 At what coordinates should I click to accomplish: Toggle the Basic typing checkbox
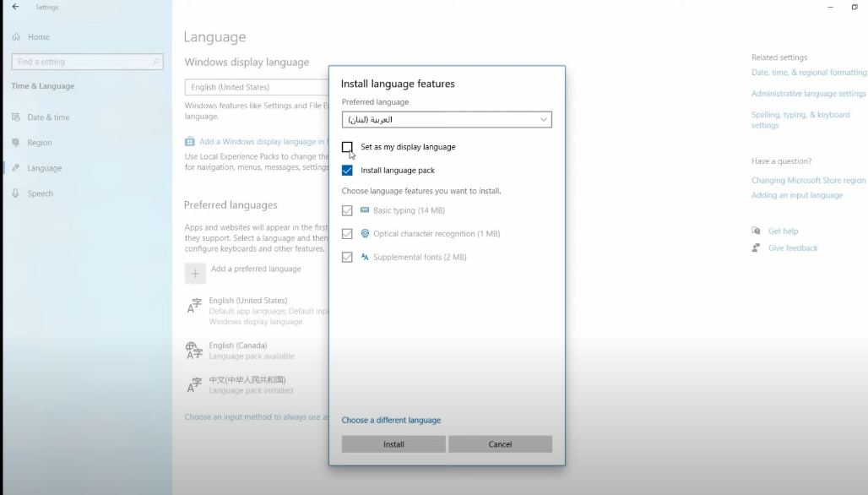tap(346, 210)
